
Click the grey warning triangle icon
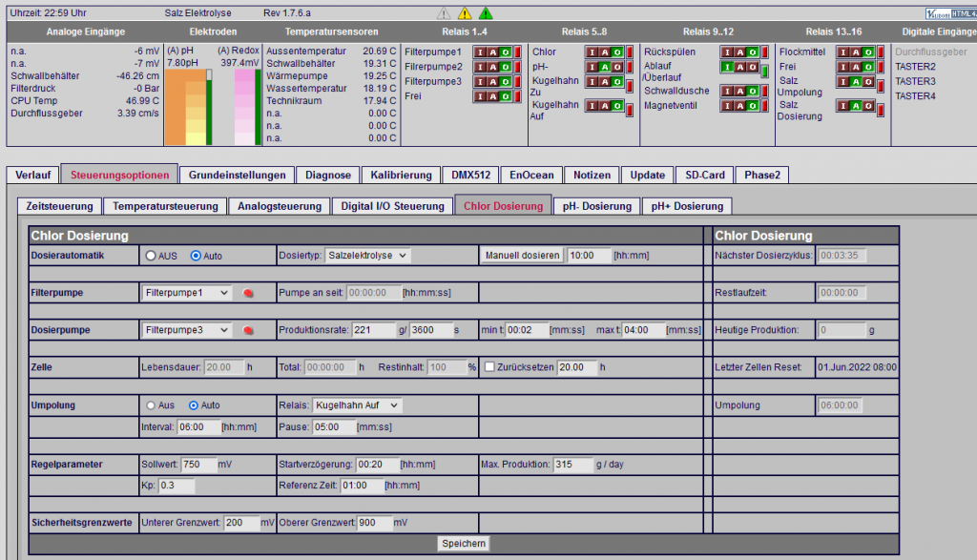(x=443, y=13)
